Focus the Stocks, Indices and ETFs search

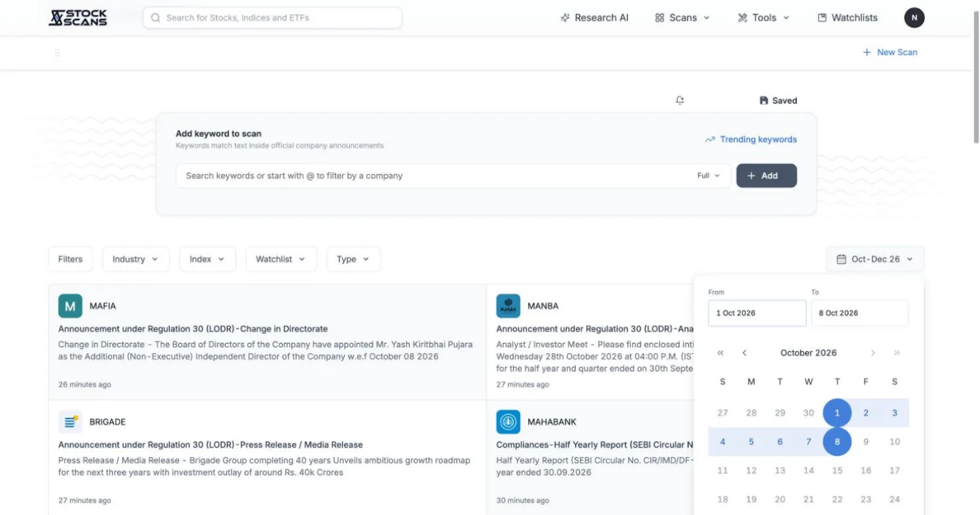(x=272, y=18)
